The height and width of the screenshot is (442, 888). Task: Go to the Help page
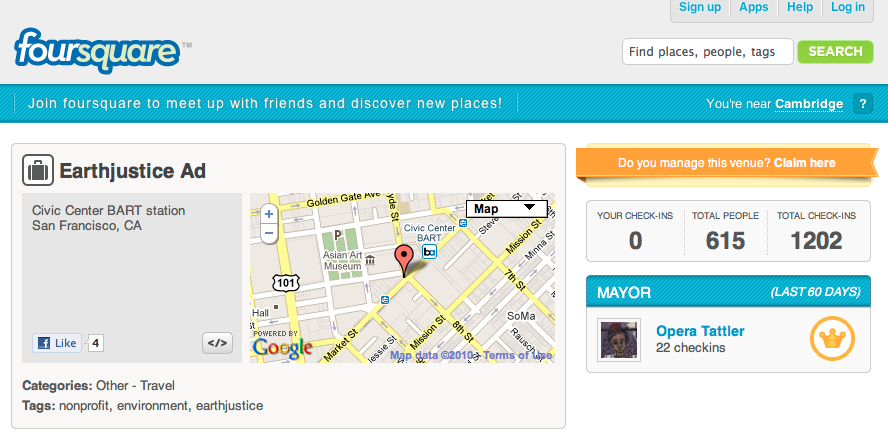800,7
